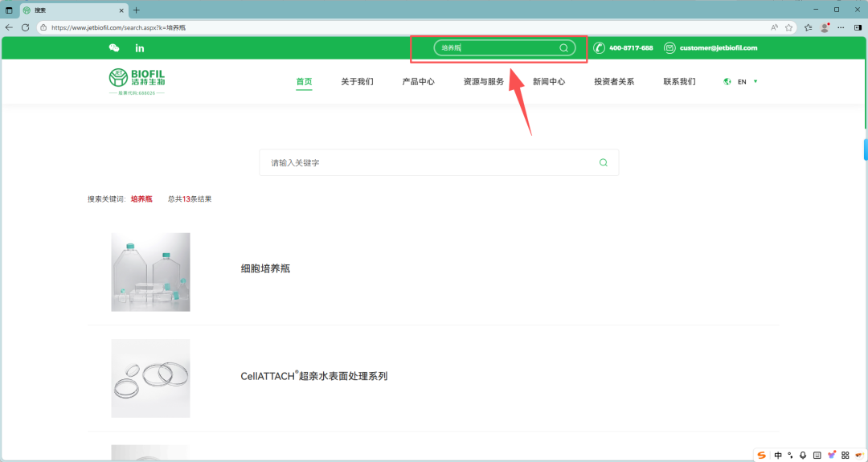Open the 资源与服务 menu
This screenshot has height=462, width=868.
pyautogui.click(x=484, y=81)
